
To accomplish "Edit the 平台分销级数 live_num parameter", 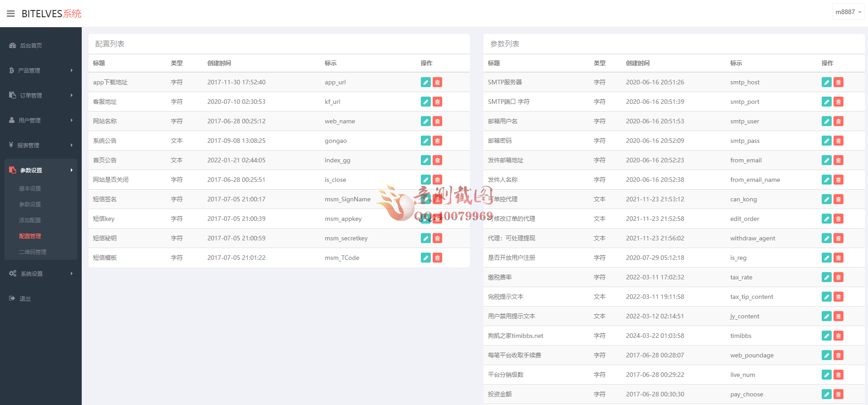I will tap(826, 375).
